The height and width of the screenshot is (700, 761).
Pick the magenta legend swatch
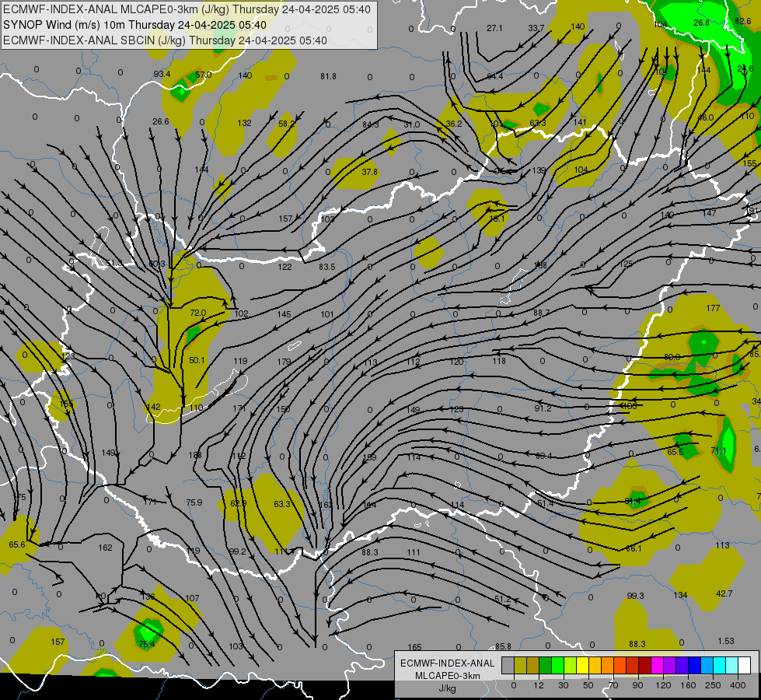coord(658,666)
